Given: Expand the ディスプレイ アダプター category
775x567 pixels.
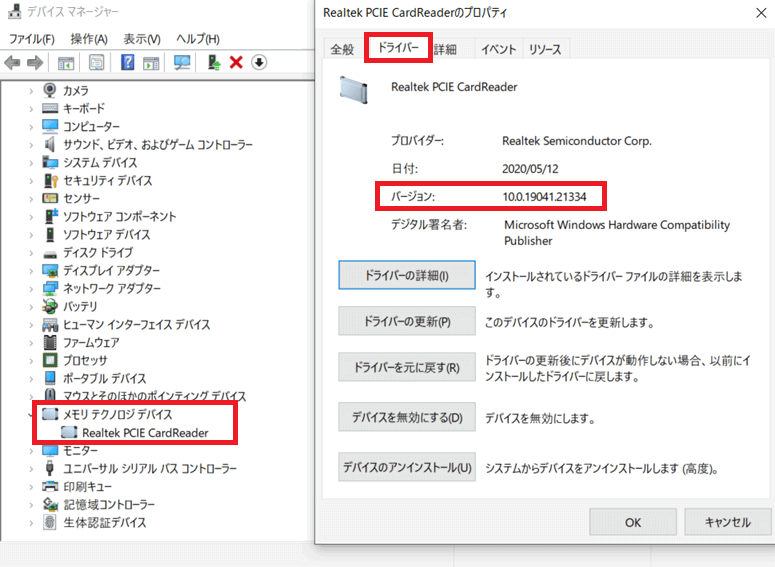Looking at the screenshot, I should tap(32, 270).
